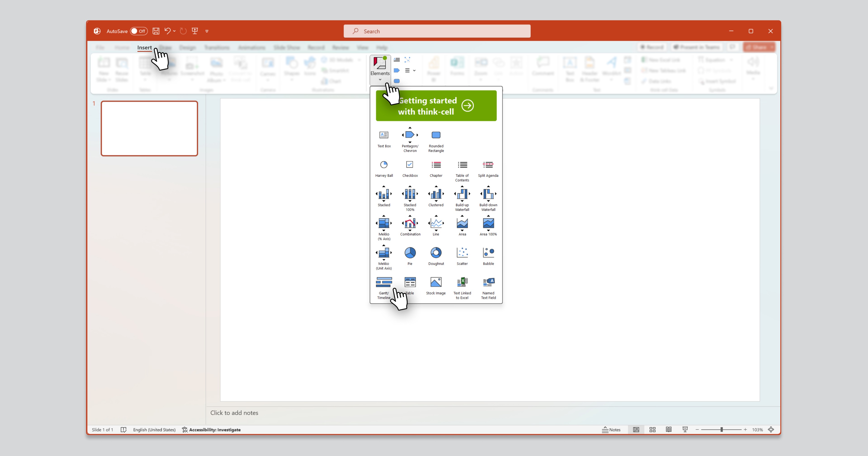Select the Gantt/Timeline chart icon
This screenshot has width=868, height=456.
pos(384,288)
